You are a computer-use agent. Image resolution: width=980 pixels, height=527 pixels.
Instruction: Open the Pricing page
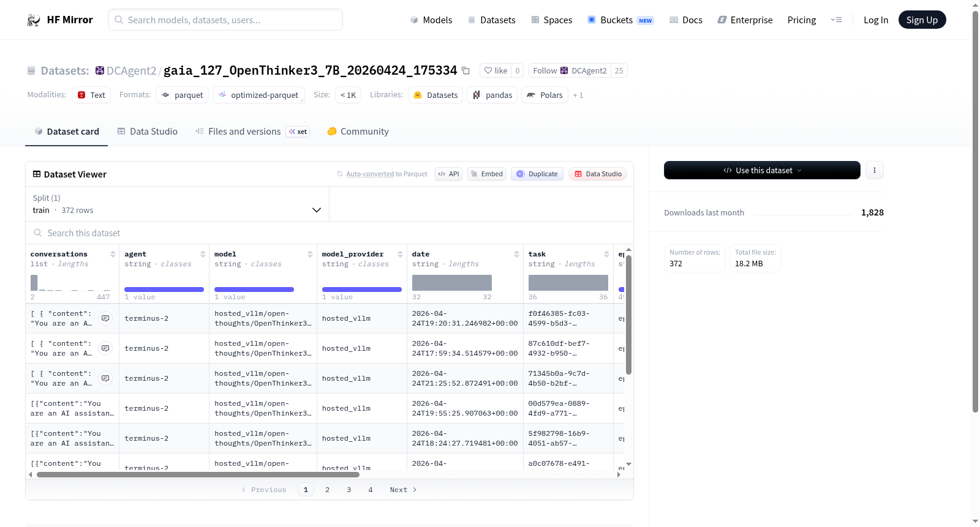802,20
